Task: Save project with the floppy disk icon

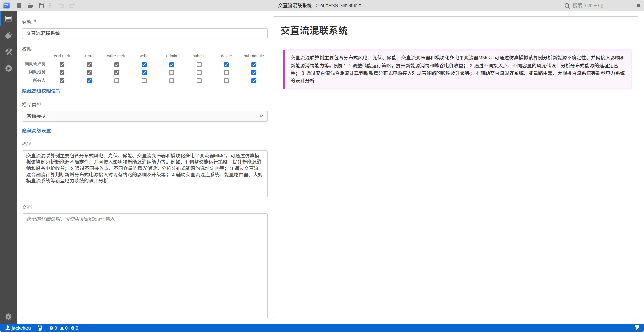Action: 41,5
